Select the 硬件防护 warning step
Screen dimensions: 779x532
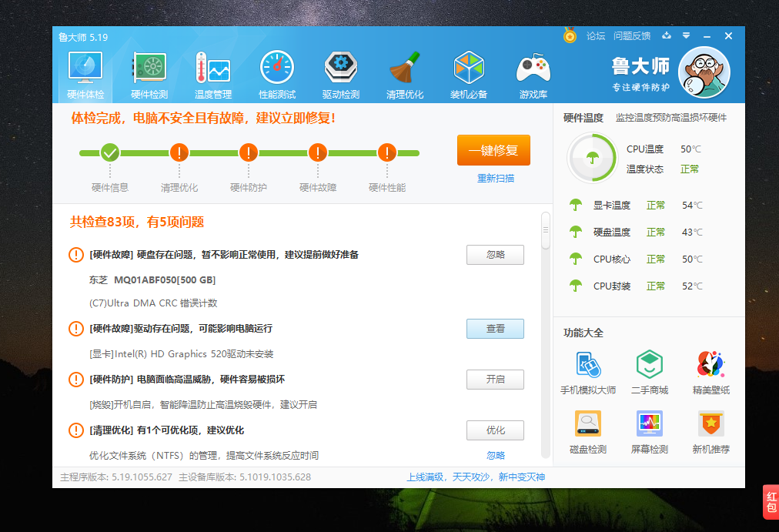[248, 152]
